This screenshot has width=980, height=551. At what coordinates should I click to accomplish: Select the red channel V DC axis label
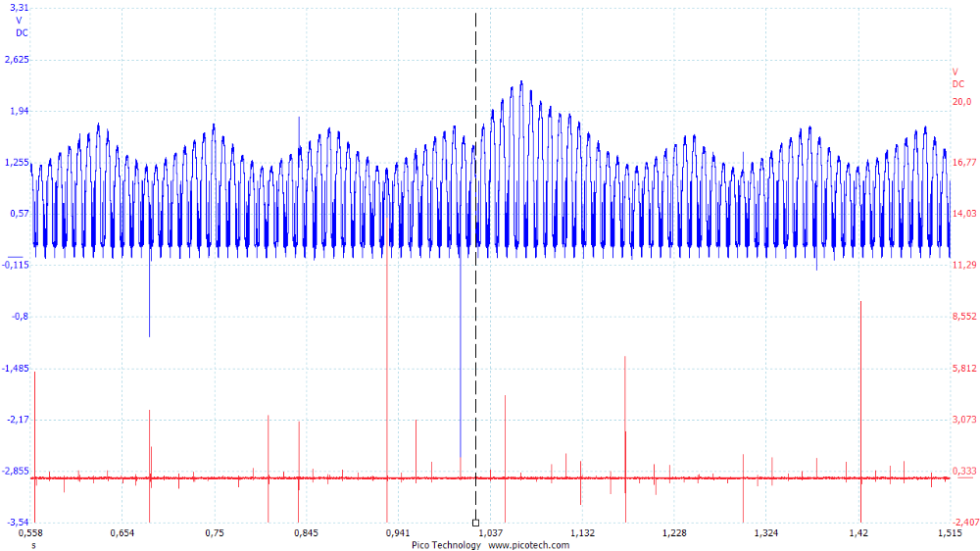[x=958, y=78]
